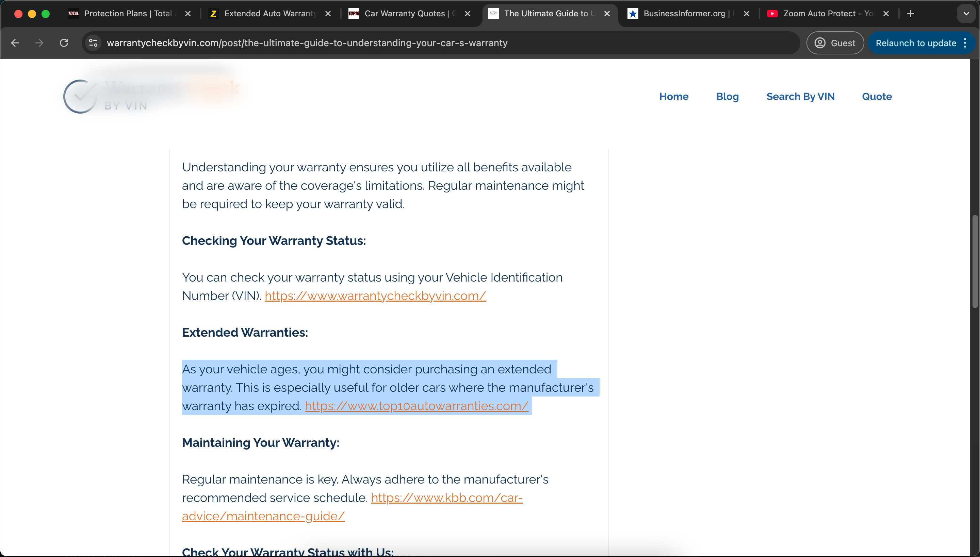Open Search By VIN nav link
This screenshot has height=557, width=980.
click(800, 97)
